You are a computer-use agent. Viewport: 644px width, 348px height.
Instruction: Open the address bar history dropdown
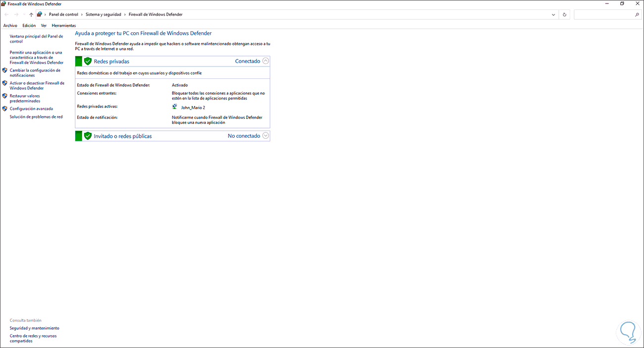click(553, 15)
